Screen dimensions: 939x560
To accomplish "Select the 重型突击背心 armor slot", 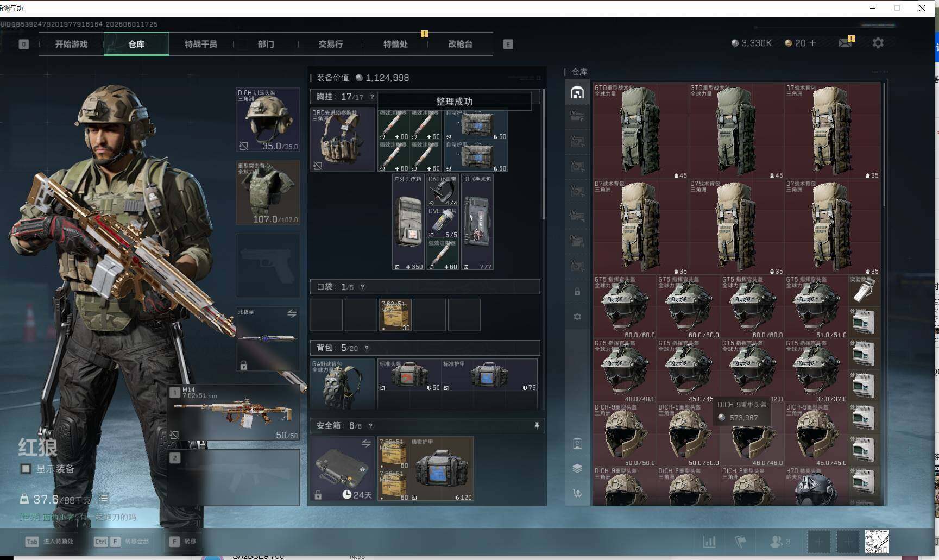I will click(268, 192).
